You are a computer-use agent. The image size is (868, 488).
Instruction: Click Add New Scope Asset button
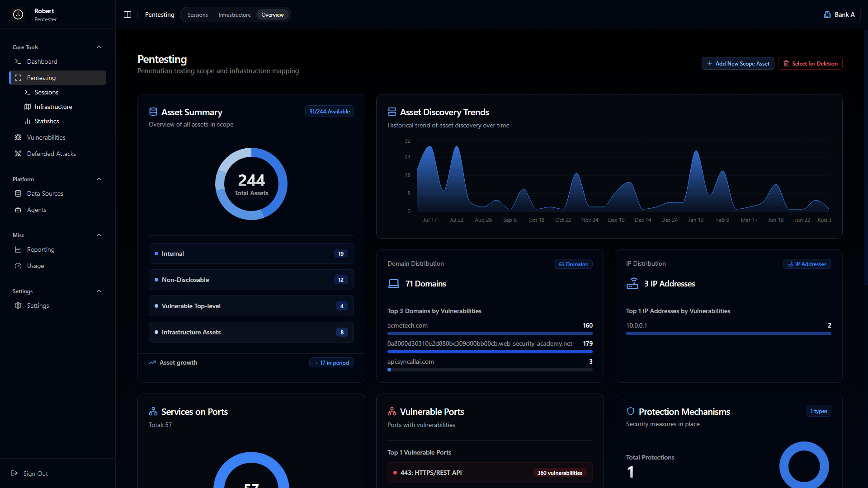738,63
